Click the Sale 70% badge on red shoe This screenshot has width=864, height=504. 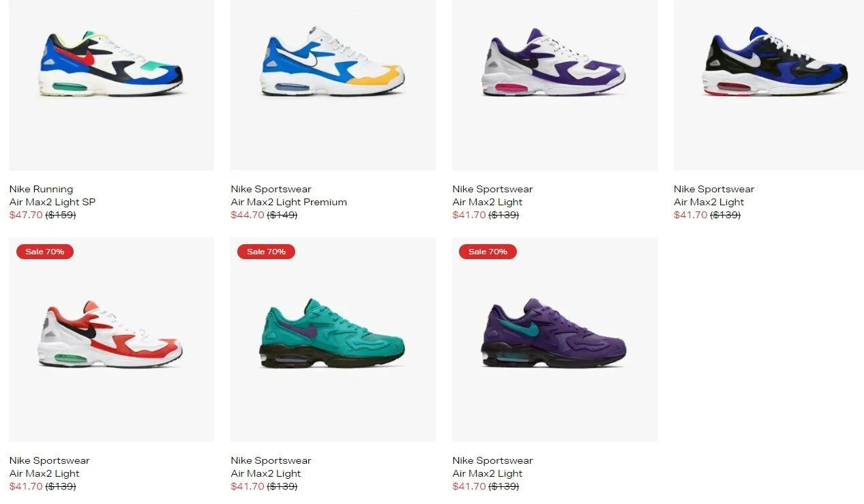tap(45, 252)
